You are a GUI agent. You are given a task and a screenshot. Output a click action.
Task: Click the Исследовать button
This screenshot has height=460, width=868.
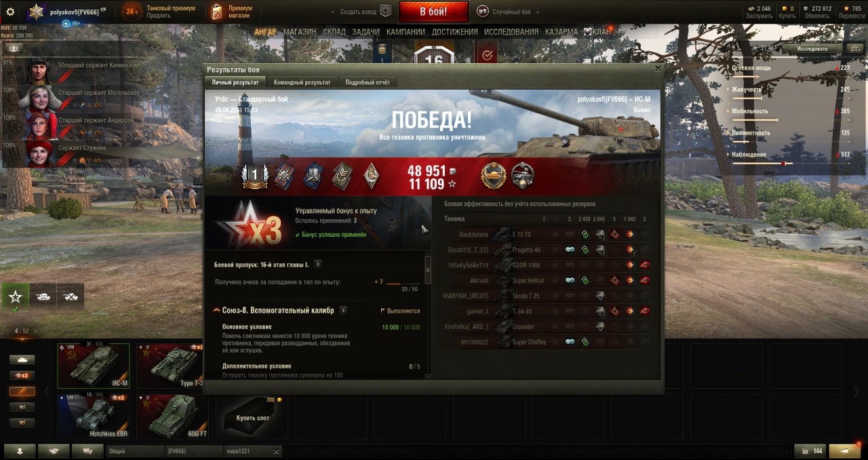(812, 49)
